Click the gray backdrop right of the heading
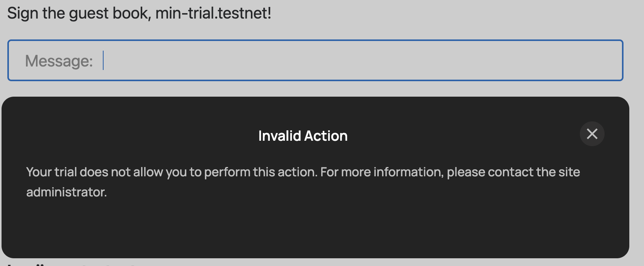This screenshot has width=644, height=266. pyautogui.click(x=464, y=15)
